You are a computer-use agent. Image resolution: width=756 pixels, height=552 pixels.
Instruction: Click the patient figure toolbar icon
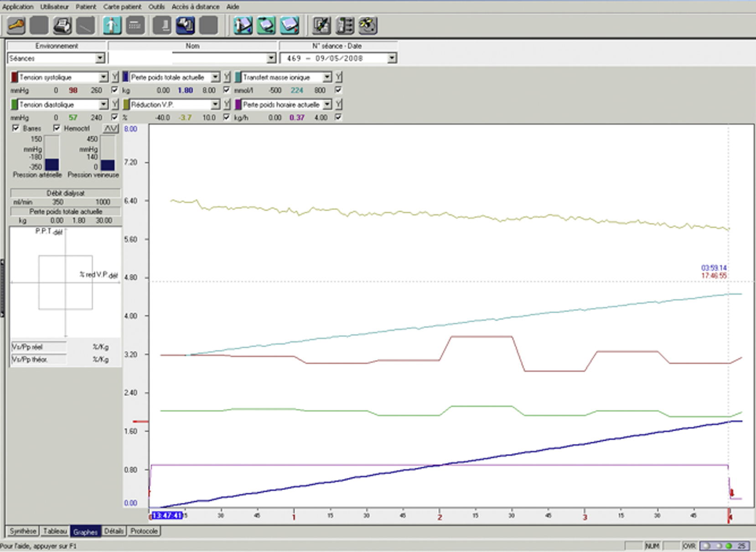[112, 26]
